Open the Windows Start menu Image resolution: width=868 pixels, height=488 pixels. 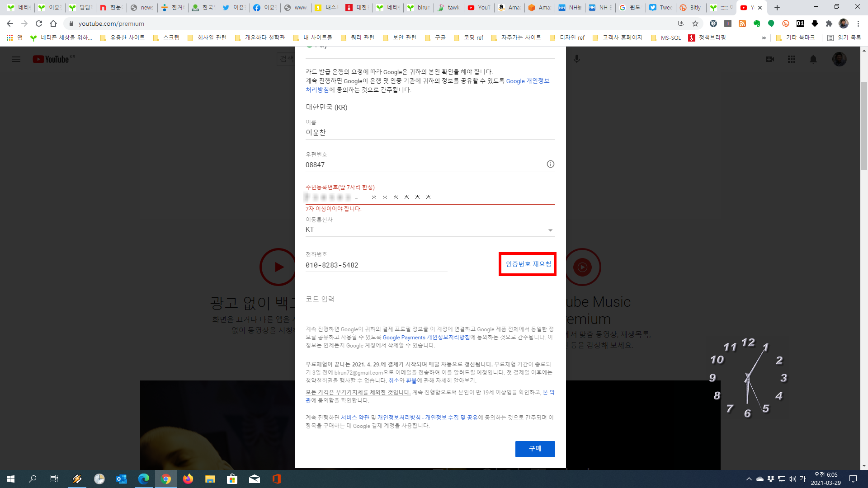tap(11, 479)
